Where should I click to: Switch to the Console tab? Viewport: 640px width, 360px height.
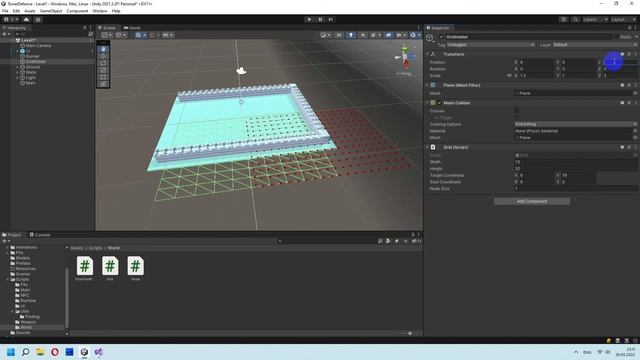40,235
